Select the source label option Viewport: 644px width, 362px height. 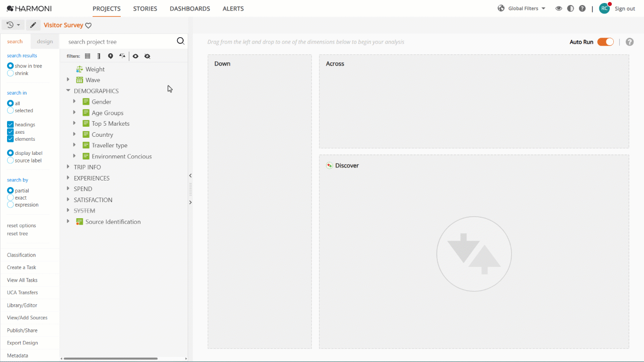point(10,160)
